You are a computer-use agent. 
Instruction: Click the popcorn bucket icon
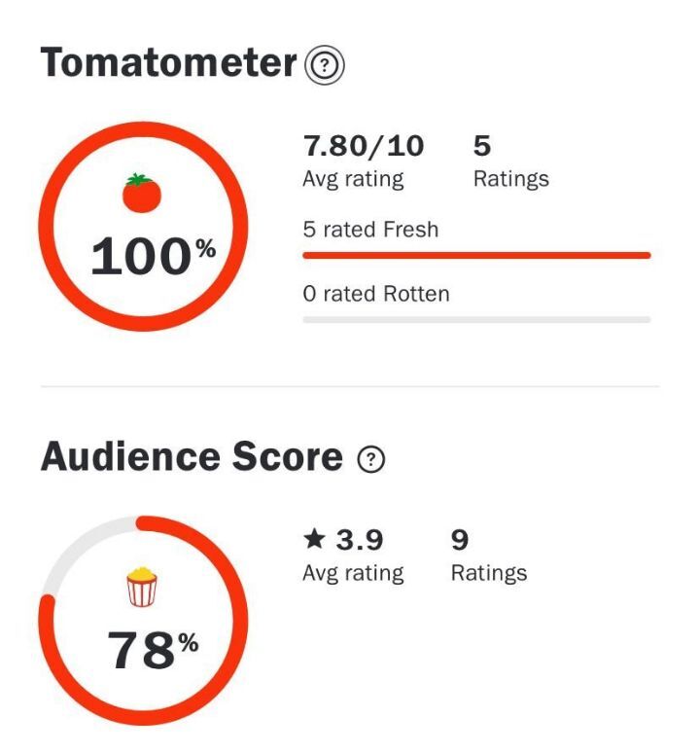tap(142, 590)
